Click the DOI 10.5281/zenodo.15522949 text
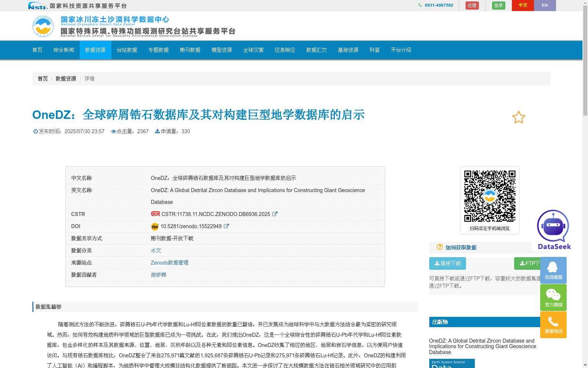The image size is (588, 368). (191, 226)
